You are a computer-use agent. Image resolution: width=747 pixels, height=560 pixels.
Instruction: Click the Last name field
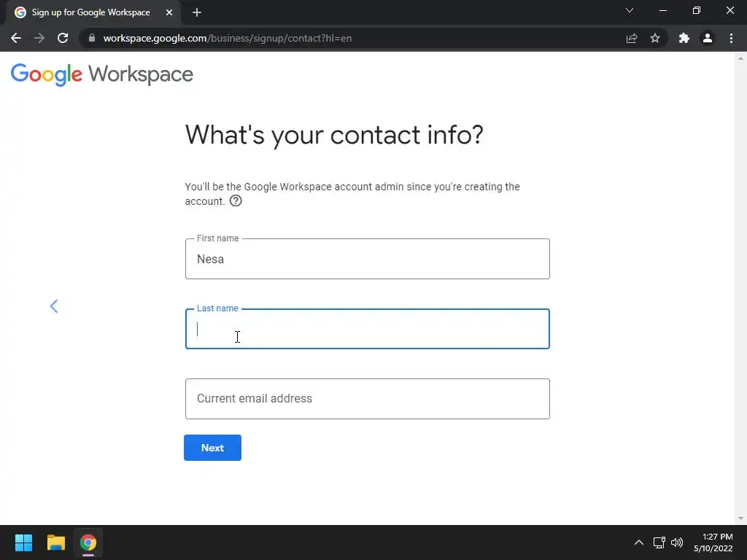click(368, 329)
